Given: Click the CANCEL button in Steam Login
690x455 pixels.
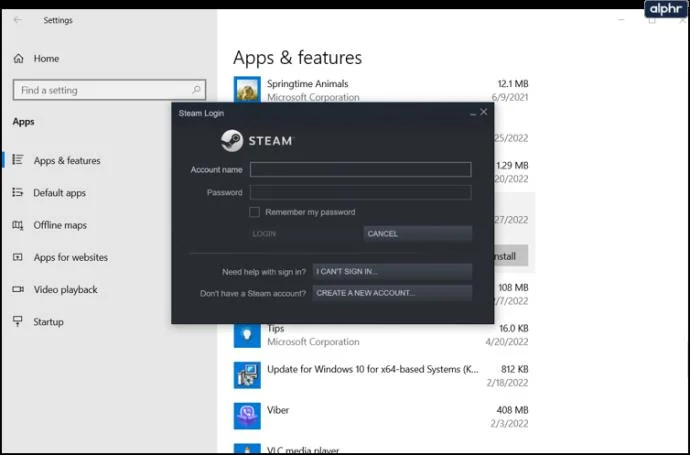Looking at the screenshot, I should (x=418, y=234).
